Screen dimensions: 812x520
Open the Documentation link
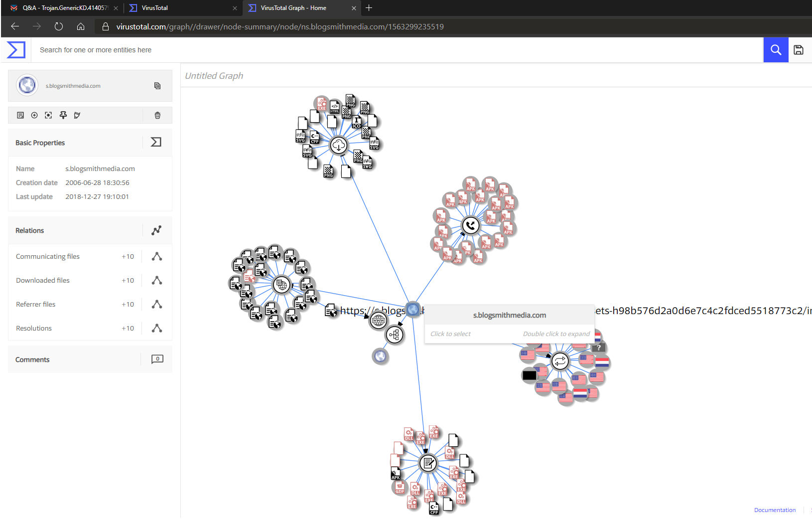[x=775, y=510]
